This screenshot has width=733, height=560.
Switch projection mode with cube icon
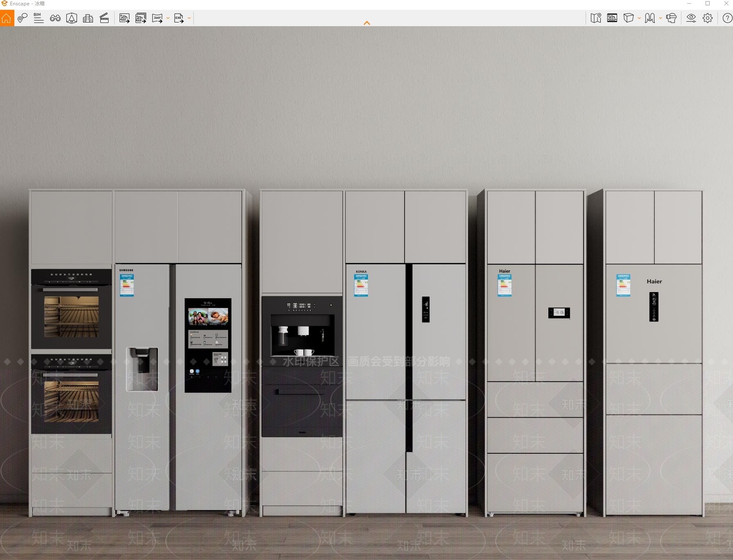(x=629, y=18)
